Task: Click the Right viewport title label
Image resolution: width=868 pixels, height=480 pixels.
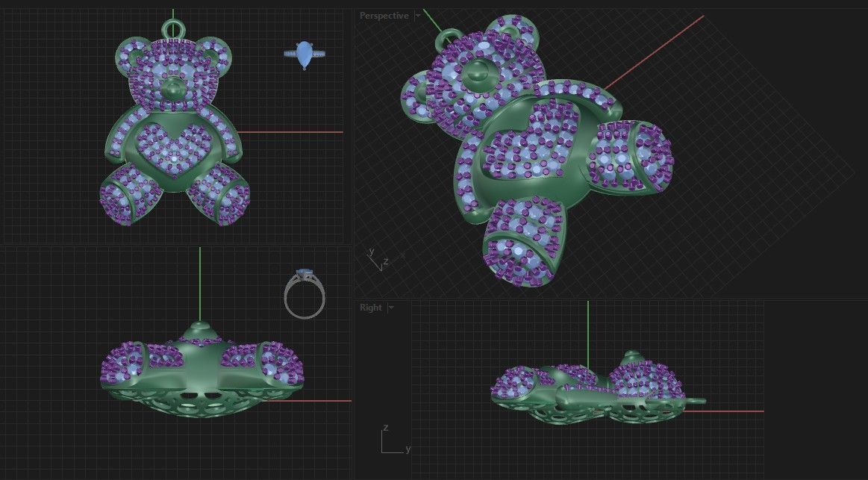Action: (x=371, y=308)
